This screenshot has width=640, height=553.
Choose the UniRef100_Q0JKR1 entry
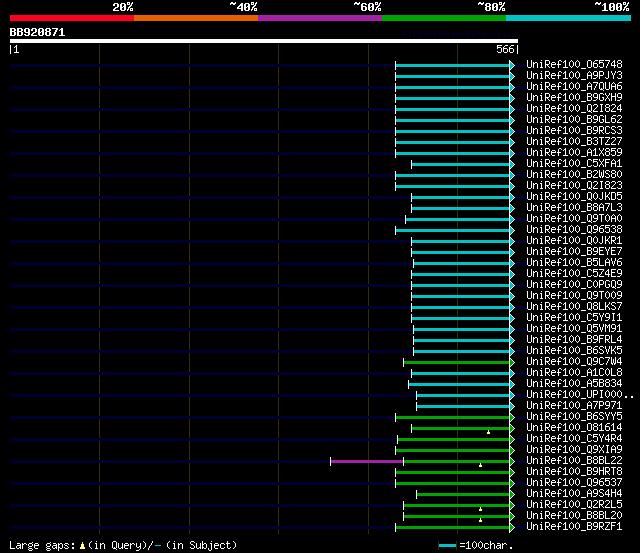574,241
